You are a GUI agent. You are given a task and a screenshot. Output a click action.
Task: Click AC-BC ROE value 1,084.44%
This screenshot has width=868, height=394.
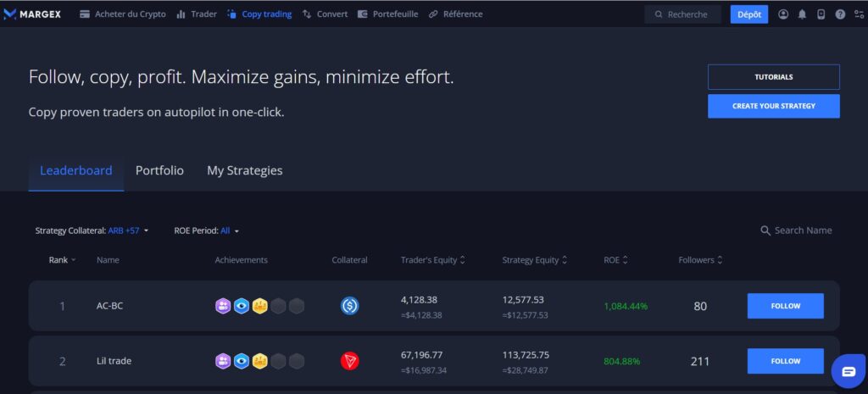pos(626,306)
